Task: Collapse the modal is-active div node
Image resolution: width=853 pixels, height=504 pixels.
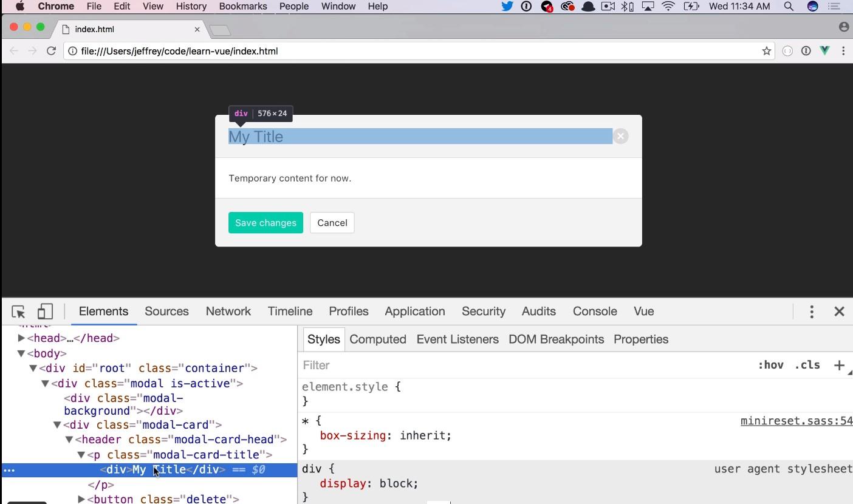Action: click(x=45, y=384)
